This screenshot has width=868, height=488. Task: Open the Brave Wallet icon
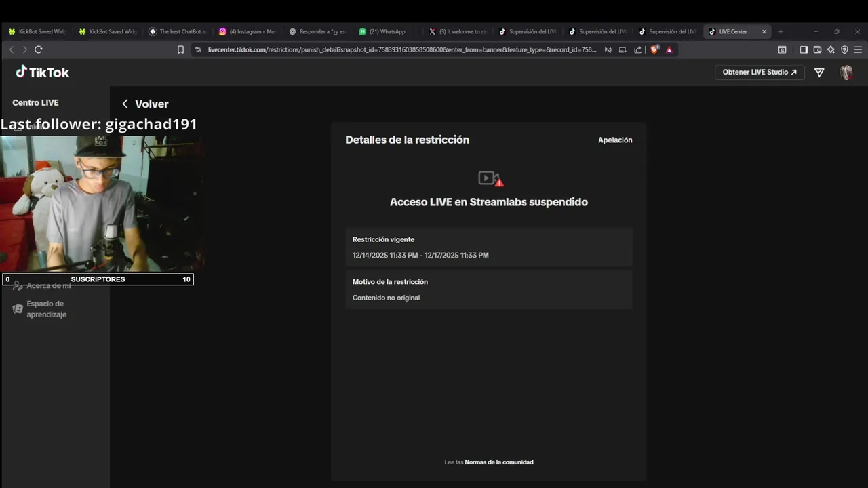(817, 49)
